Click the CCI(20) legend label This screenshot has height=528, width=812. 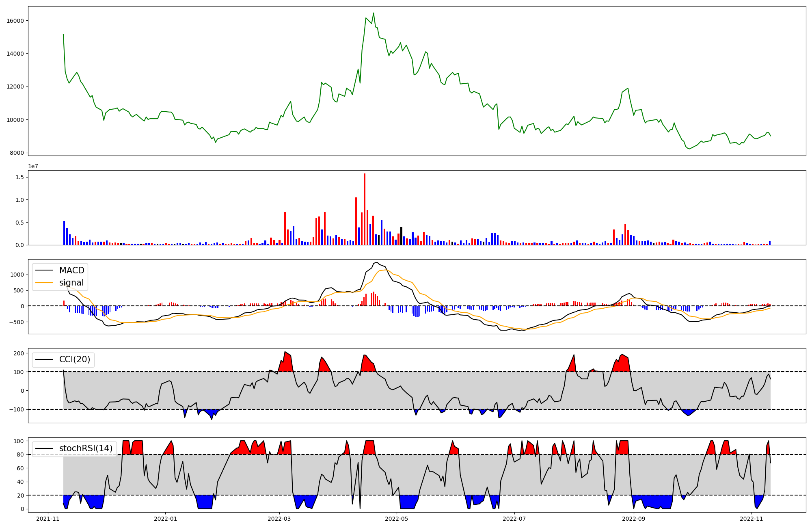[75, 359]
